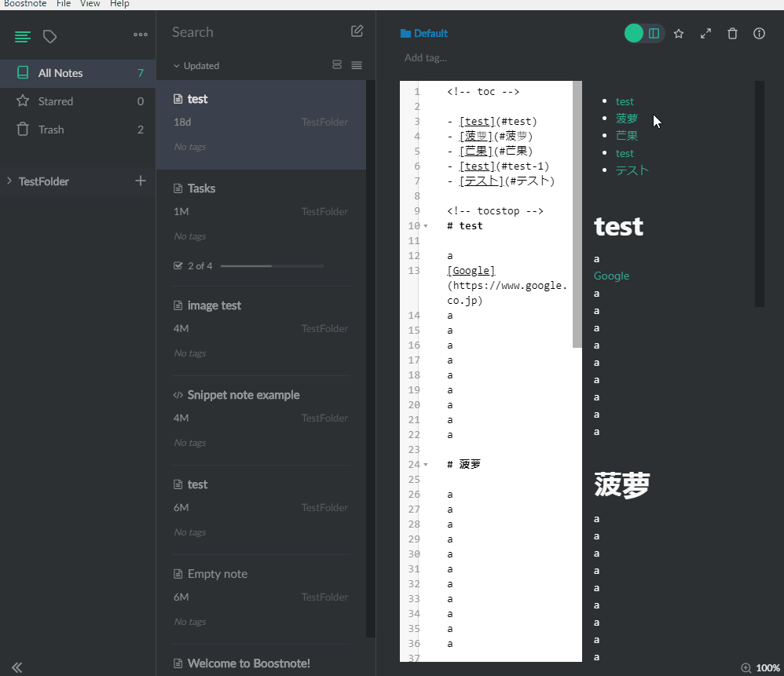Fold the '# test' heading at line 10
Screen dimensions: 784x676
(x=426, y=226)
